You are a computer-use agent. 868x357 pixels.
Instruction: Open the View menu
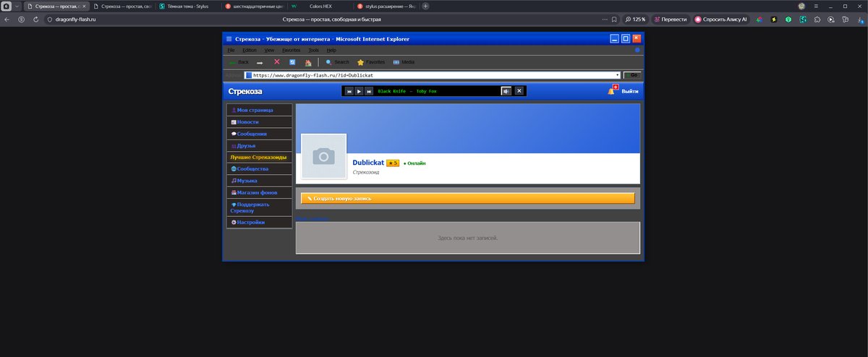269,51
